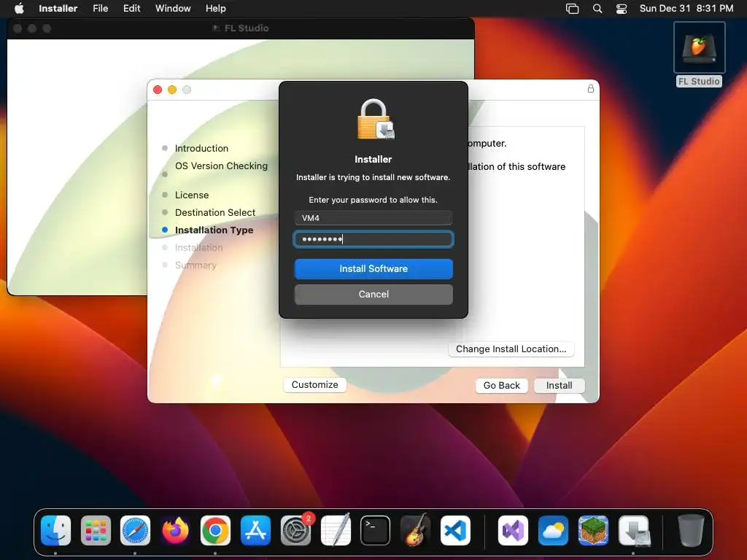Select the FL Studio disk on desktop
This screenshot has width=747, height=560.
[699, 54]
